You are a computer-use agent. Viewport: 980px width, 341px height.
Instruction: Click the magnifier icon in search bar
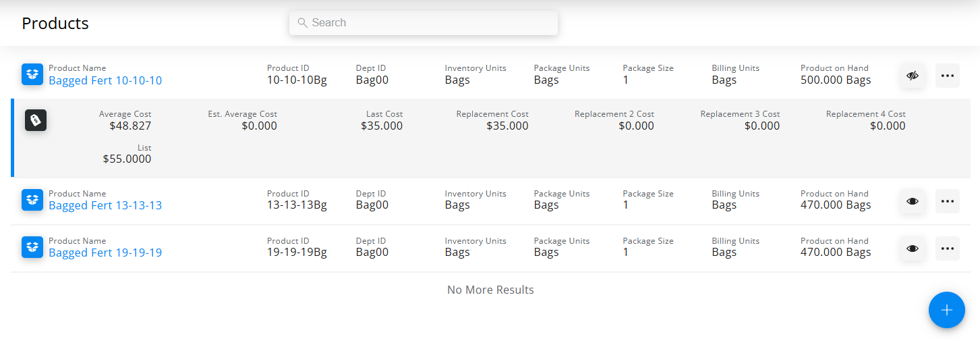coord(302,23)
